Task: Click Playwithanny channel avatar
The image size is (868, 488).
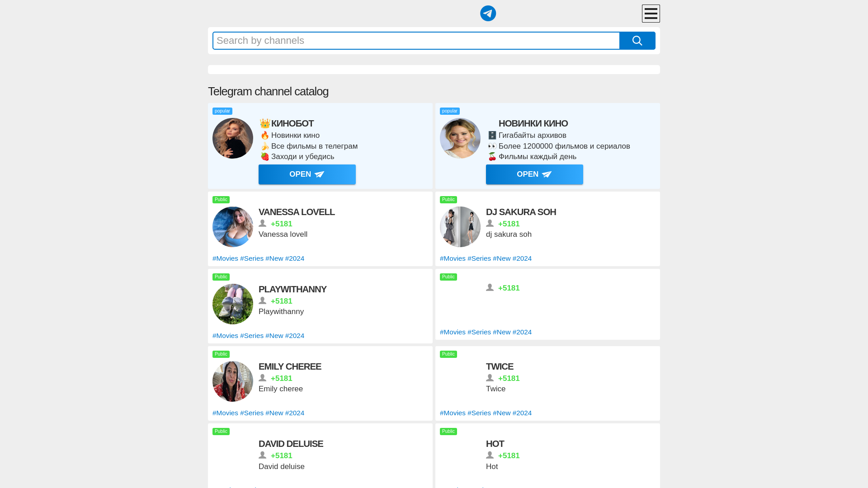Action: [233, 304]
